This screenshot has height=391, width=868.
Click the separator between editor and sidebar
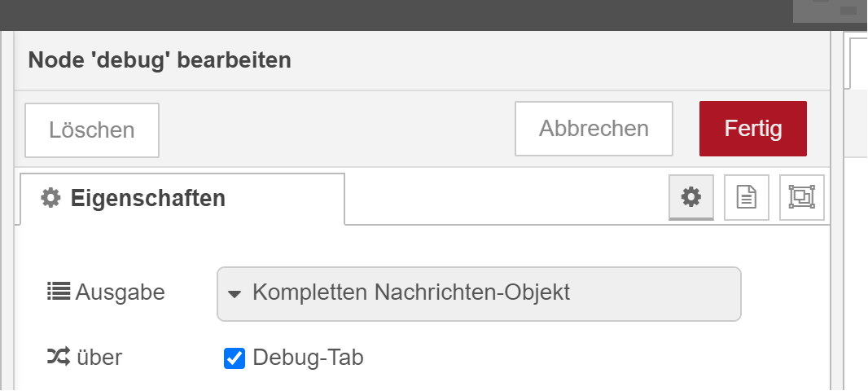click(x=836, y=244)
